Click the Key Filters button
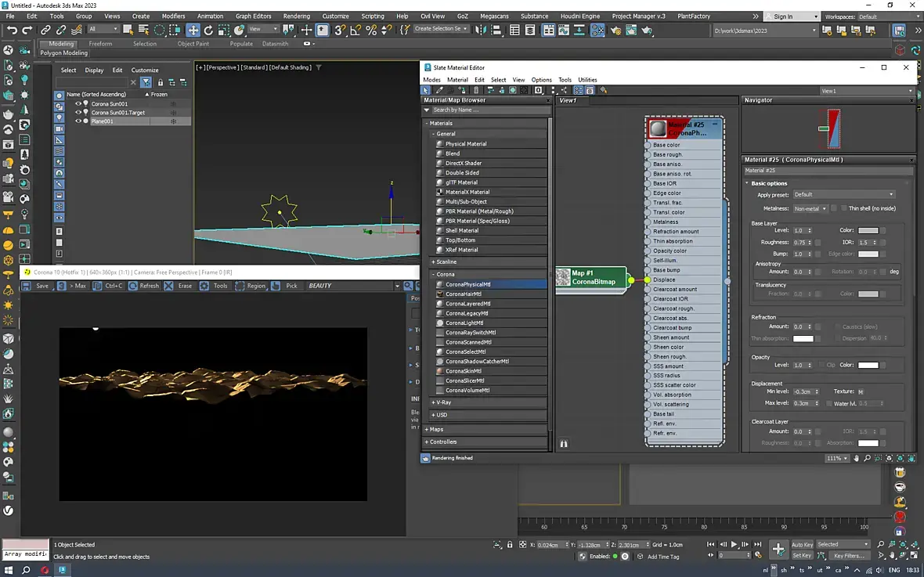This screenshot has width=924, height=577. (x=848, y=555)
